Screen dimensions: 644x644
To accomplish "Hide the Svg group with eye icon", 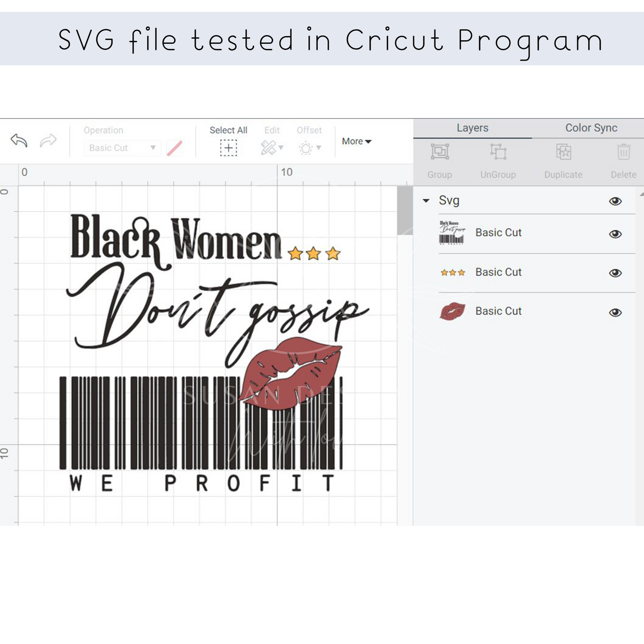I will pos(615,201).
